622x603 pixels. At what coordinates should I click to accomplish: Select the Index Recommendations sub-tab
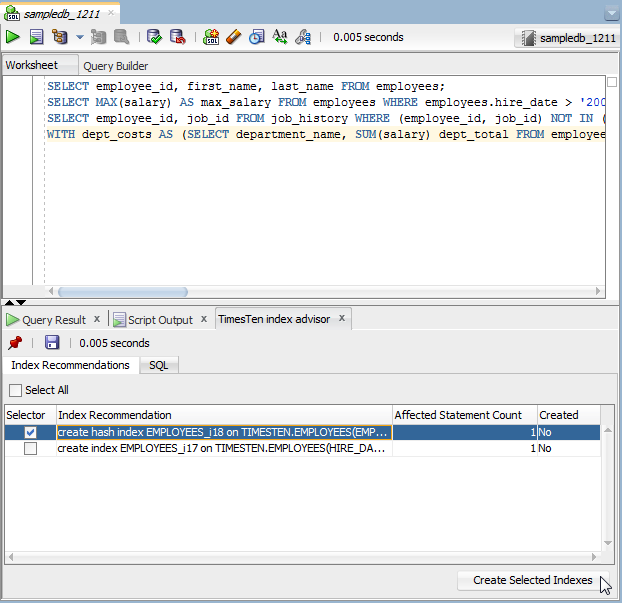click(x=71, y=365)
